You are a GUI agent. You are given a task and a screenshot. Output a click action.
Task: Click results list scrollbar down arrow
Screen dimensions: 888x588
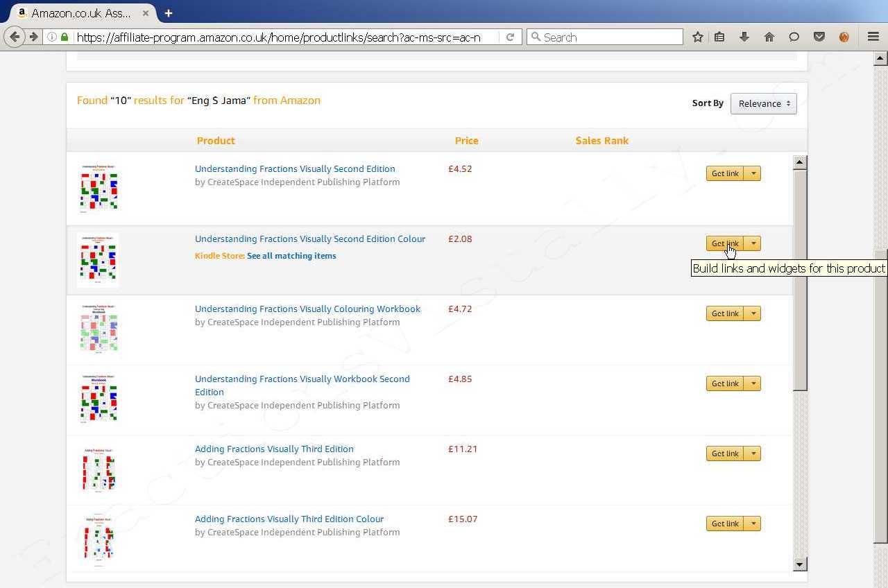pos(800,564)
